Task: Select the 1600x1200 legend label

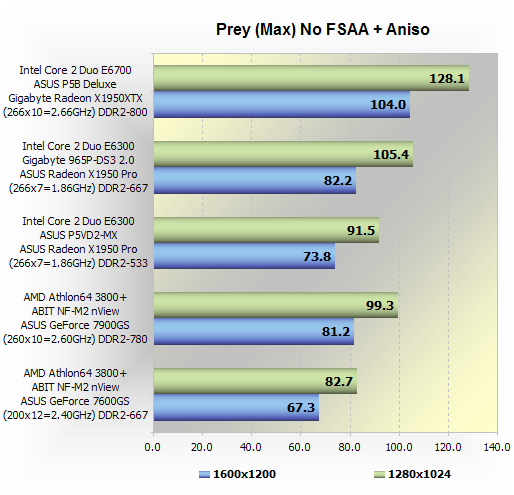Action: point(244,474)
